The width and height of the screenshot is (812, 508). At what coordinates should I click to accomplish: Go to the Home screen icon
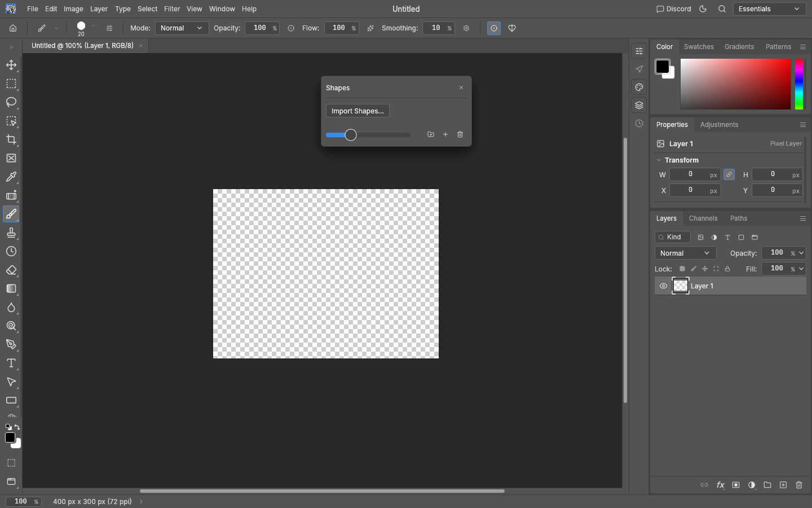coord(13,28)
